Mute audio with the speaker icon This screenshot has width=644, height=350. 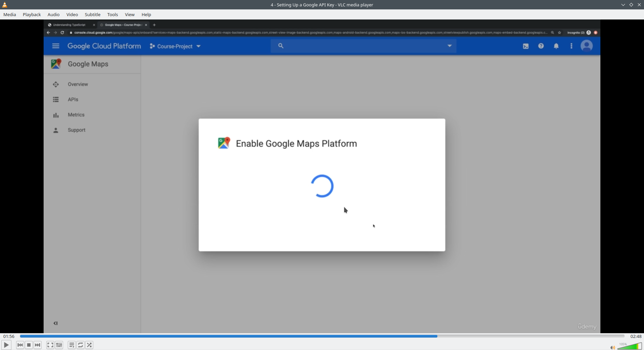coord(612,347)
